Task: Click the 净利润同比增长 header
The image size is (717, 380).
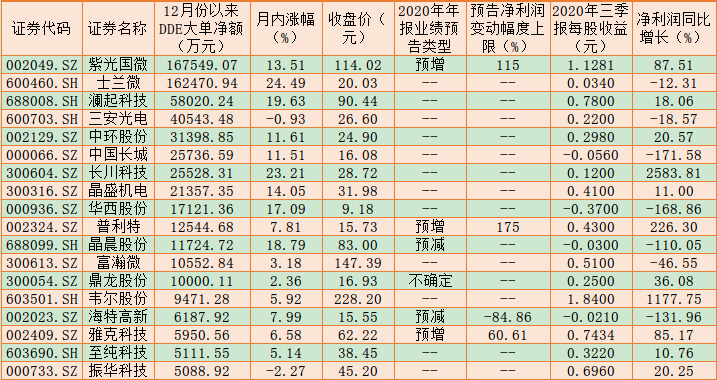Action: coord(674,28)
